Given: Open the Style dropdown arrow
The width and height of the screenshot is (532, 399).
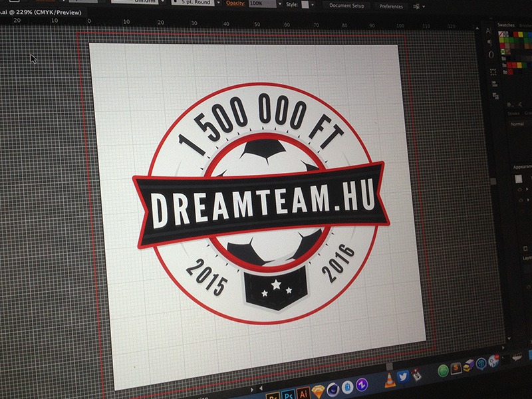Looking at the screenshot, I should 312,5.
